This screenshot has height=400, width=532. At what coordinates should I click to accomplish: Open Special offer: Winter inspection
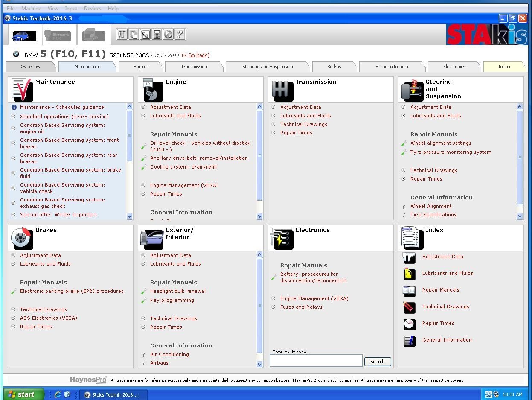click(x=58, y=215)
